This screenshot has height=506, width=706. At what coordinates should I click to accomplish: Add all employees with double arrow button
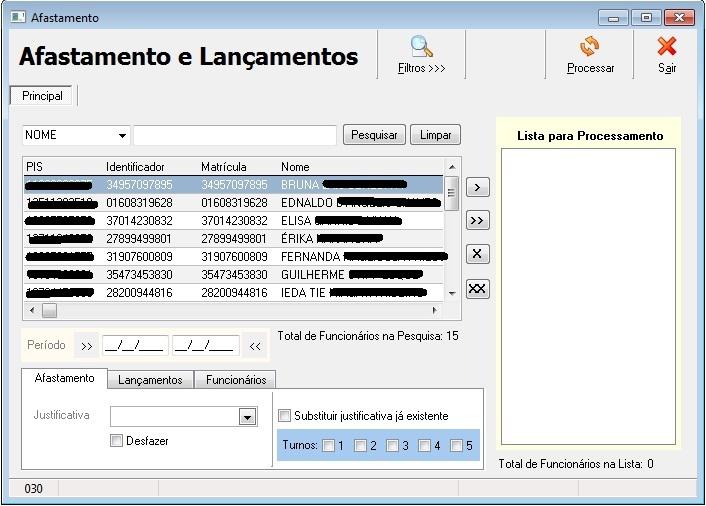(x=478, y=220)
